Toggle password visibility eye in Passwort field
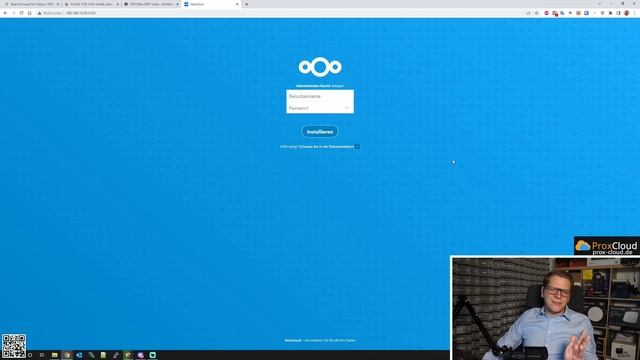This screenshot has height=360, width=640. click(x=347, y=108)
